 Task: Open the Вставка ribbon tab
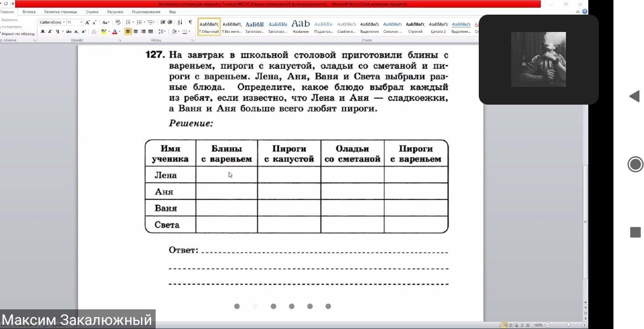(x=29, y=12)
